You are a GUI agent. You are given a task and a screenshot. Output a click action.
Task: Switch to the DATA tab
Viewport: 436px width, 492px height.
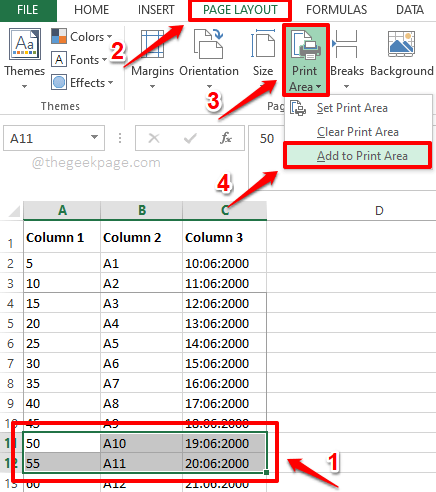pyautogui.click(x=410, y=10)
